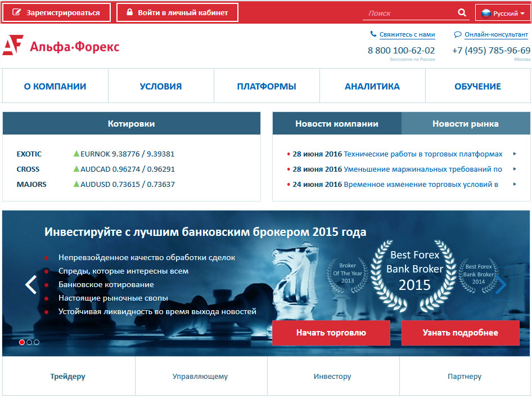Screen dimensions: 532x398
Task: Click the EURNOK 9.38776 / 9.39381 quote
Action: pyautogui.click(x=128, y=154)
